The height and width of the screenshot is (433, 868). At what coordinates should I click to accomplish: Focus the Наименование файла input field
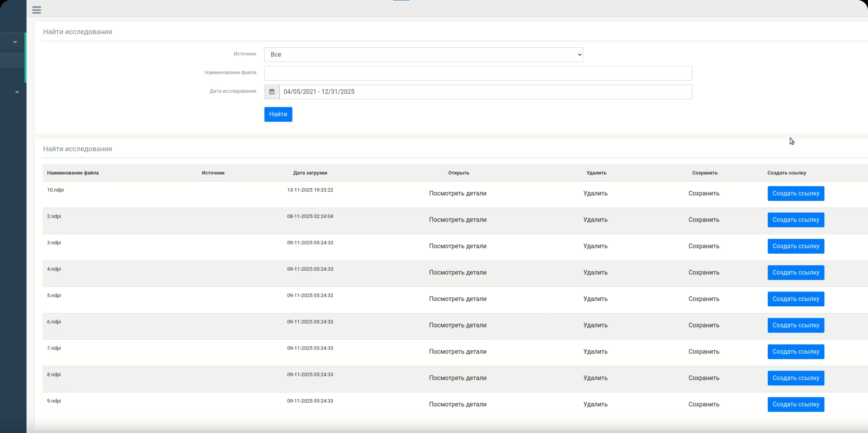[x=478, y=73]
